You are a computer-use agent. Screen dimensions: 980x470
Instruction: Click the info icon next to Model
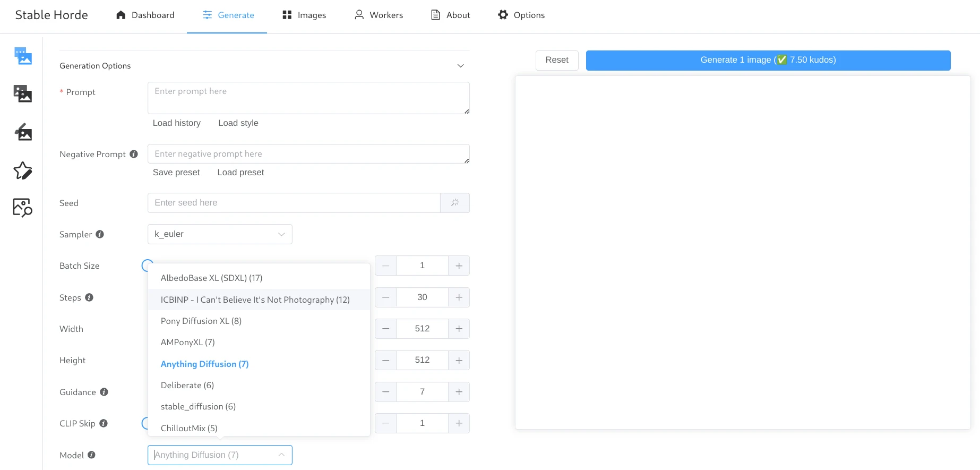pyautogui.click(x=91, y=455)
